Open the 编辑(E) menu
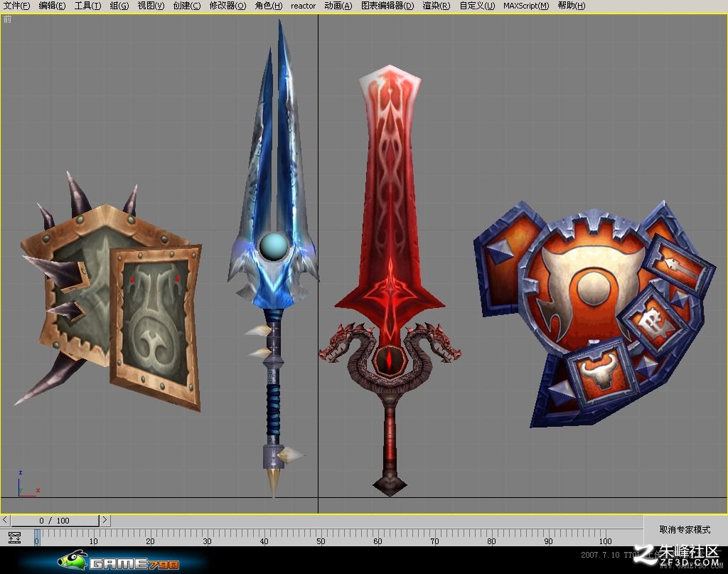The height and width of the screenshot is (574, 728). pos(52,6)
